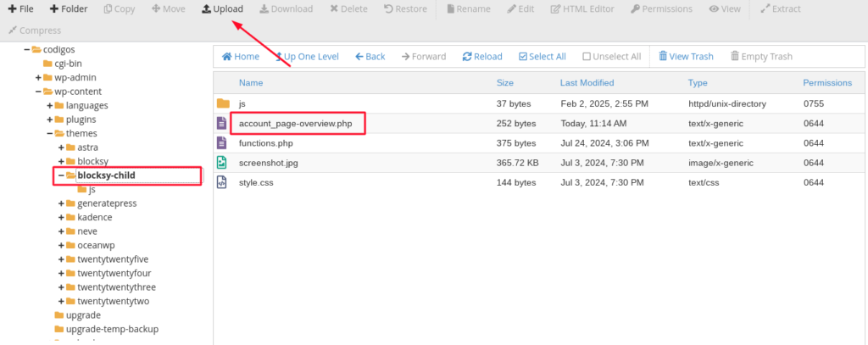
Task: Reload the file listing
Action: coord(482,57)
